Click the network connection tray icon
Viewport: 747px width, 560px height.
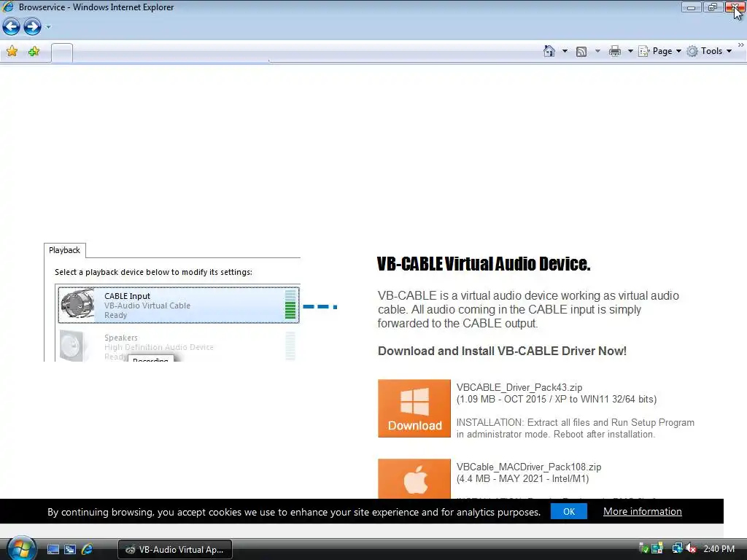(677, 548)
